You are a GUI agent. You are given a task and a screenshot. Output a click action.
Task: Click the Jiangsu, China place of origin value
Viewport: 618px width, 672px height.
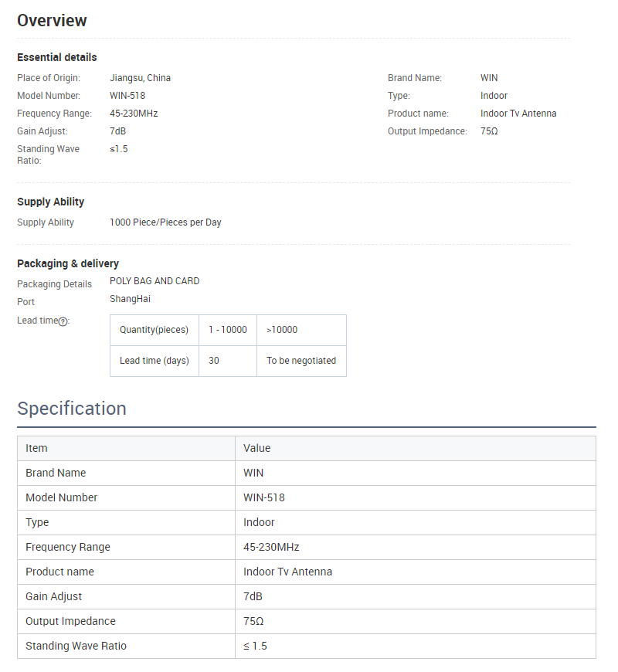point(140,78)
